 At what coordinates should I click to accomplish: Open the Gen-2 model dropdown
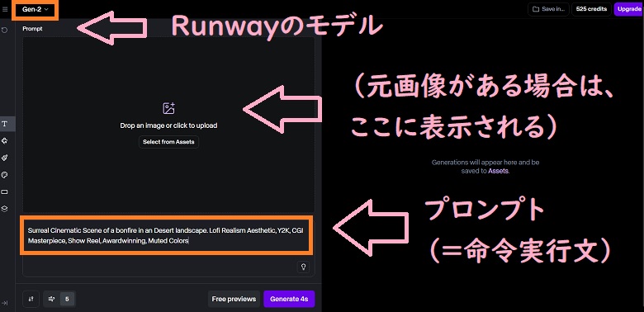click(x=36, y=9)
